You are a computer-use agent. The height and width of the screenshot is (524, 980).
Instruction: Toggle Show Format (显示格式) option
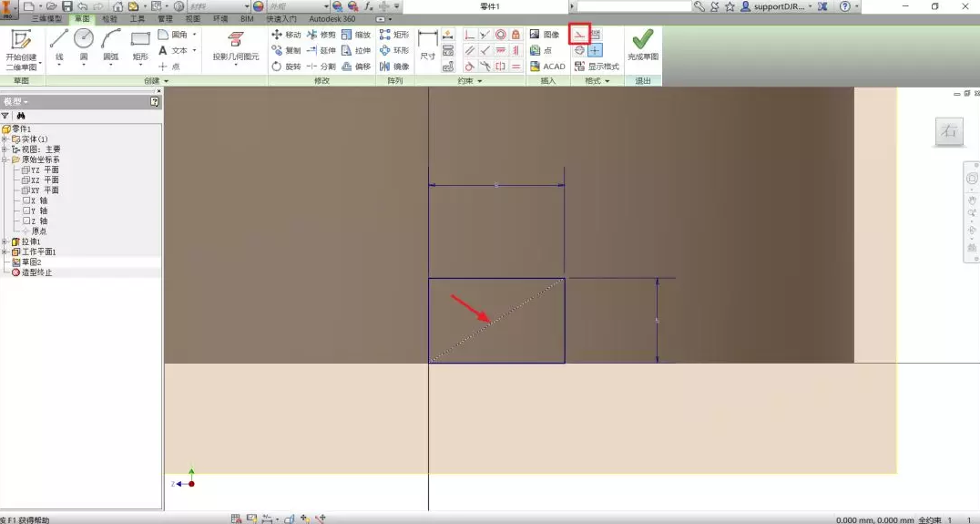[x=597, y=67]
